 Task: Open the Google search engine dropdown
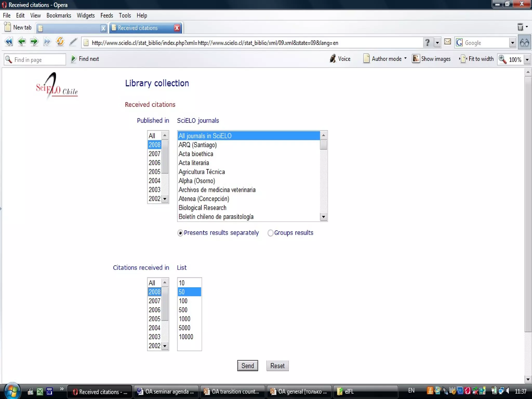tap(512, 43)
